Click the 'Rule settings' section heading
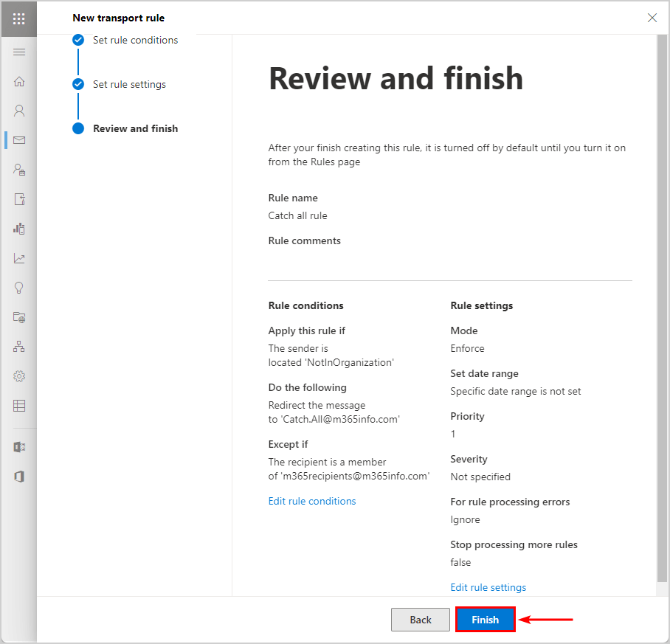 click(x=482, y=306)
